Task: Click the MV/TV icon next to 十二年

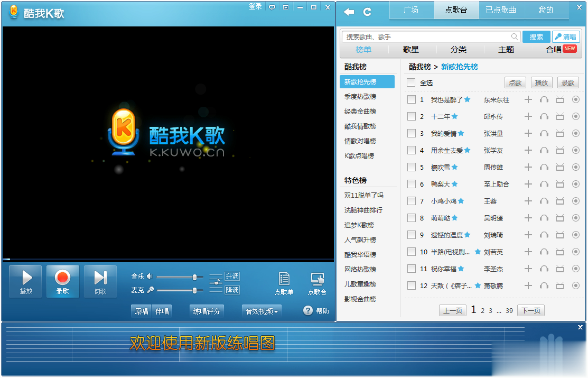Action: pos(560,116)
